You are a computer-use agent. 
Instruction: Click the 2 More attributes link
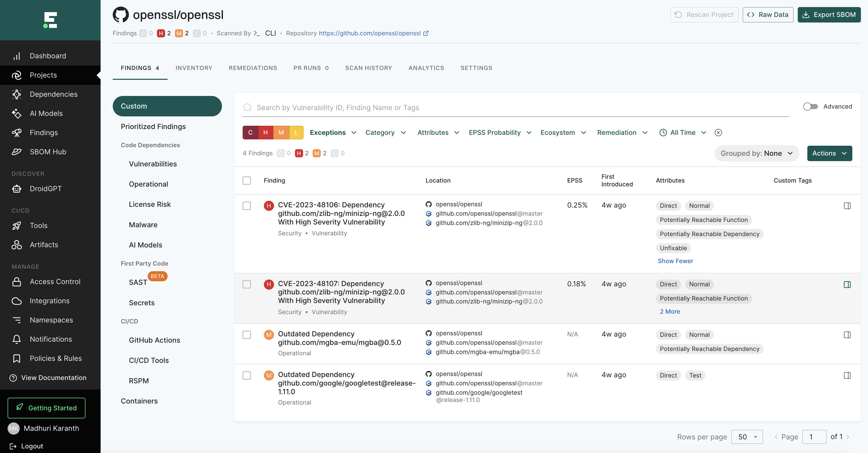pos(670,312)
